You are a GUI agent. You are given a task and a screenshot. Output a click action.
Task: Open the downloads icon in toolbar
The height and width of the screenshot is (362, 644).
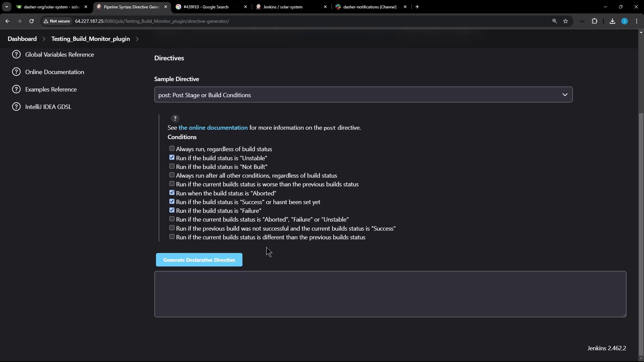click(x=612, y=21)
